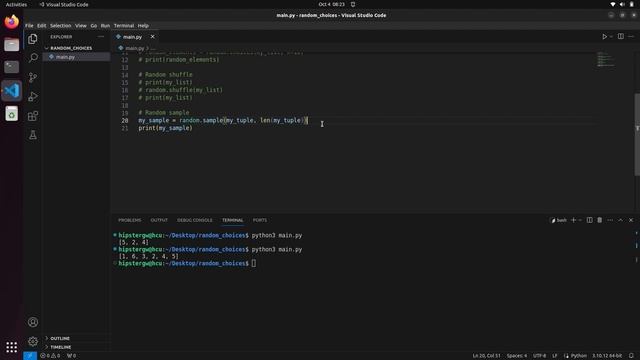Screen dimensions: 640x360
Task: Split the terminal
Action: coord(589,220)
